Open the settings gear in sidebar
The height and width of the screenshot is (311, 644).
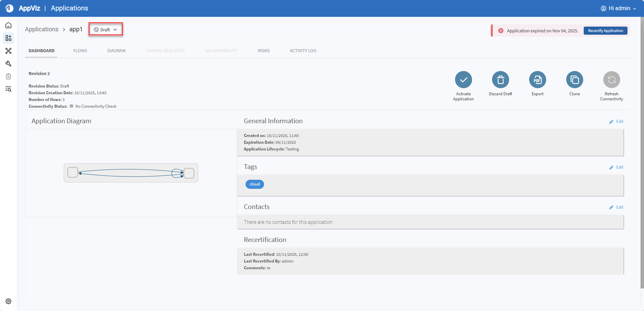click(8, 301)
